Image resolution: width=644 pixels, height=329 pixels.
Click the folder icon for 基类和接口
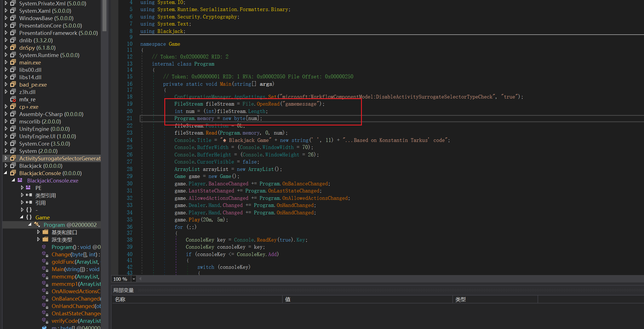tap(45, 232)
